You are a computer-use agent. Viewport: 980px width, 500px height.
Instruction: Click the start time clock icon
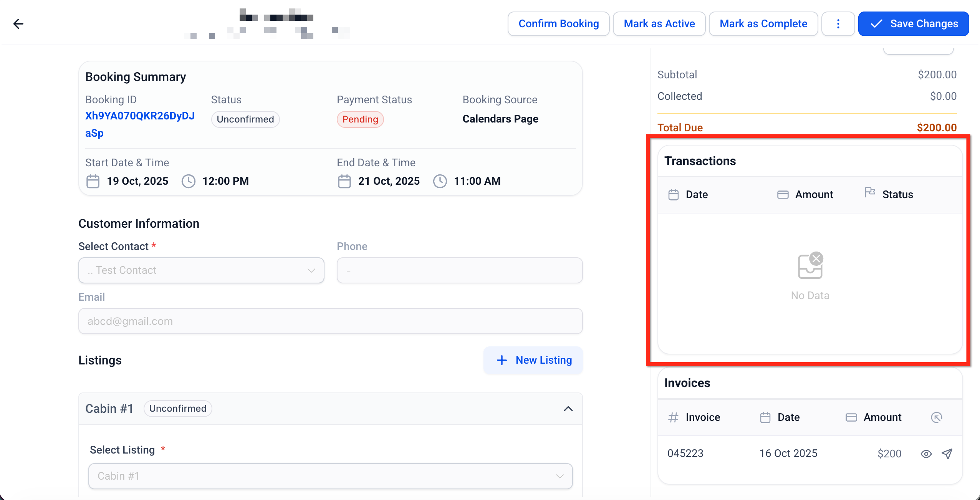tap(188, 181)
